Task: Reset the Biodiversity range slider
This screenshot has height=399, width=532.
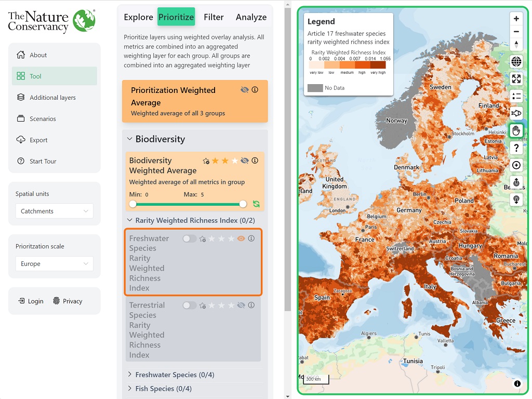Action: (x=256, y=204)
